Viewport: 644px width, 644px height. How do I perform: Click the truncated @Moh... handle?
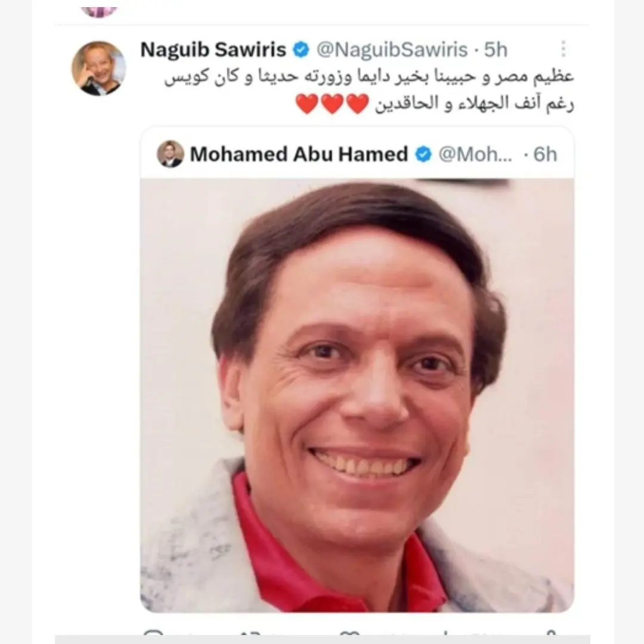475,154
